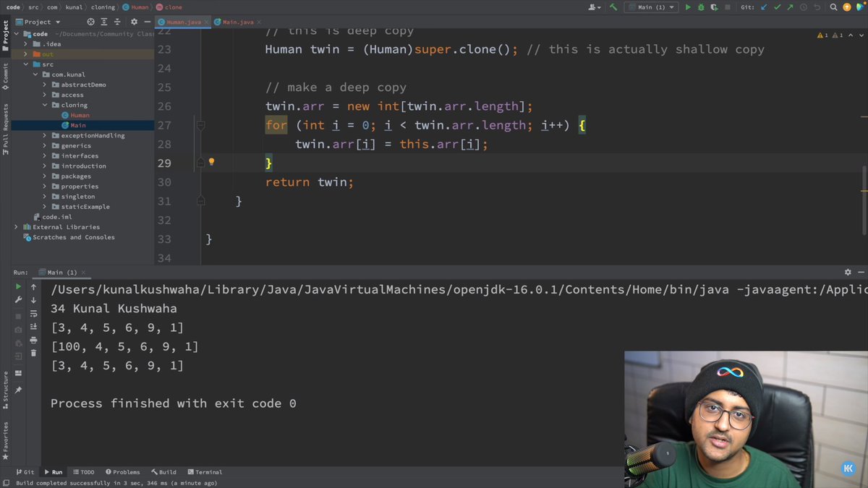Open the Git tool window tab
Viewport: 868px width, 488px height.
tap(25, 472)
